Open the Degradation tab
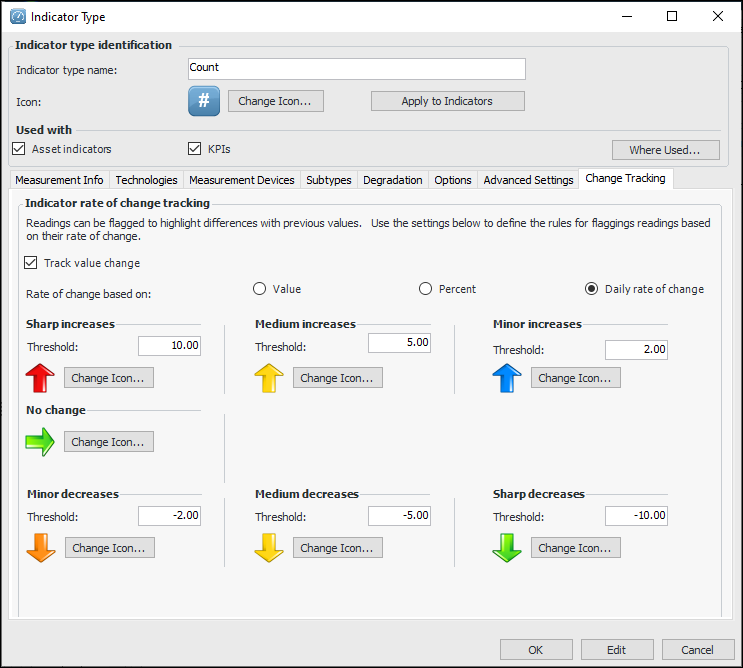The height and width of the screenshot is (668, 743). 394,180
